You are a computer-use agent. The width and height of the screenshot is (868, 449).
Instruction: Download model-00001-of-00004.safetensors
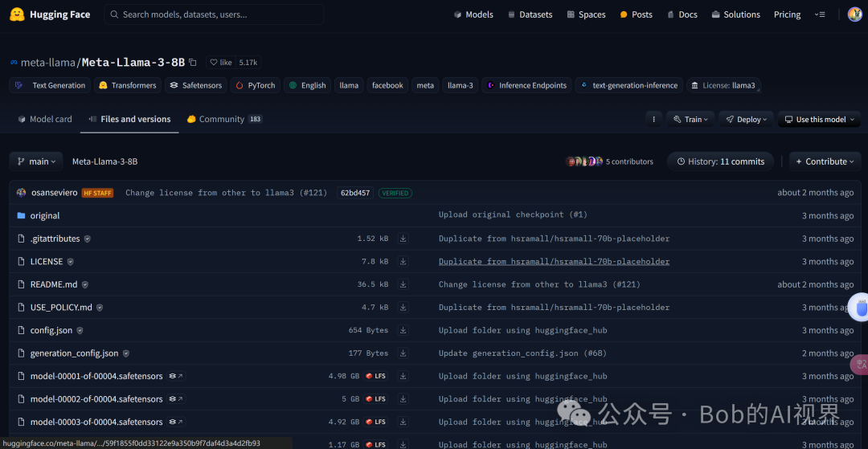coord(403,376)
